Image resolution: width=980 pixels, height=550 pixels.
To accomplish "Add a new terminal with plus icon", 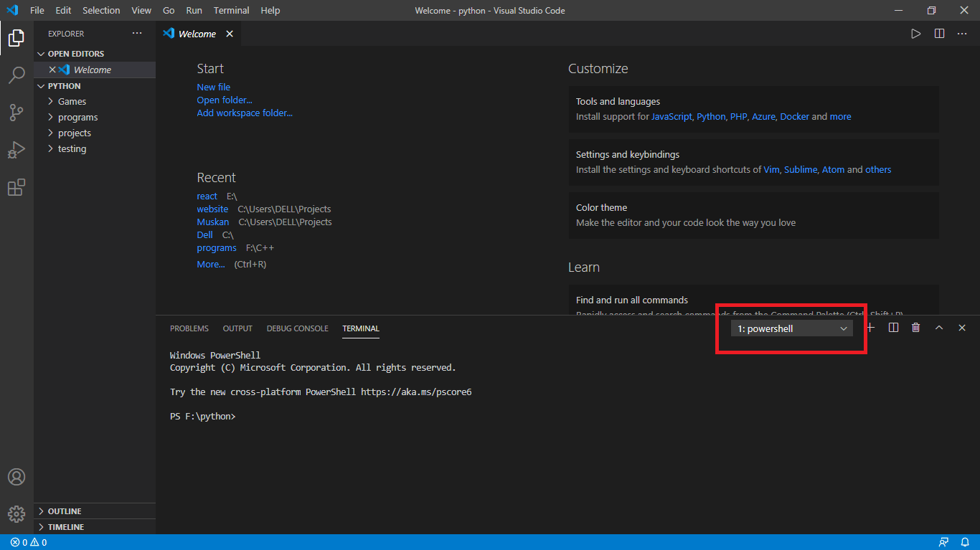I will 871,328.
